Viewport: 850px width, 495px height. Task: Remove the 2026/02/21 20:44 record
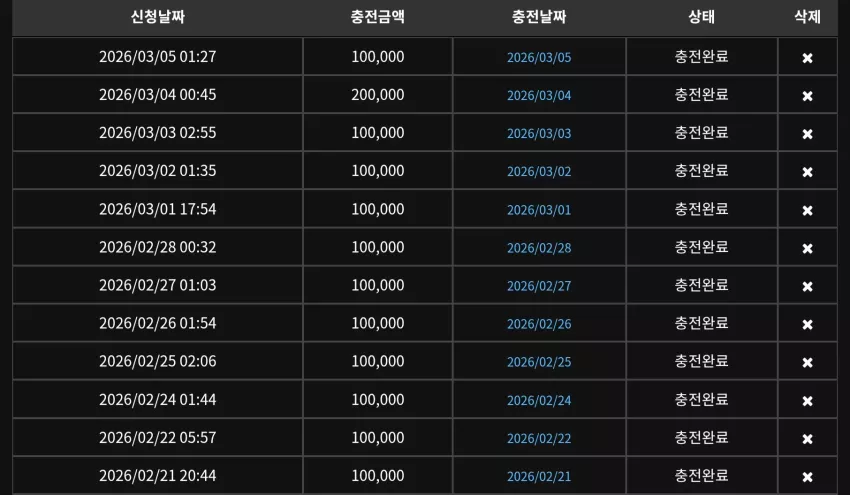point(807,476)
